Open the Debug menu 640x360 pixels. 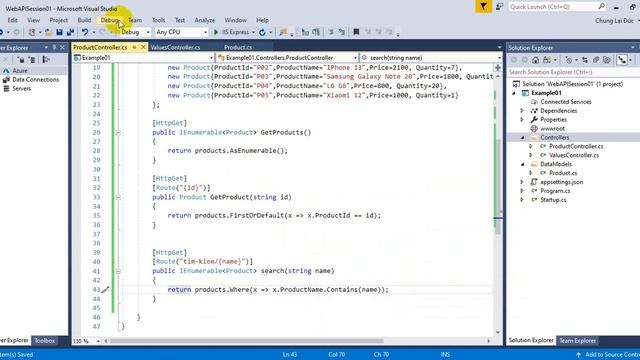[110, 20]
